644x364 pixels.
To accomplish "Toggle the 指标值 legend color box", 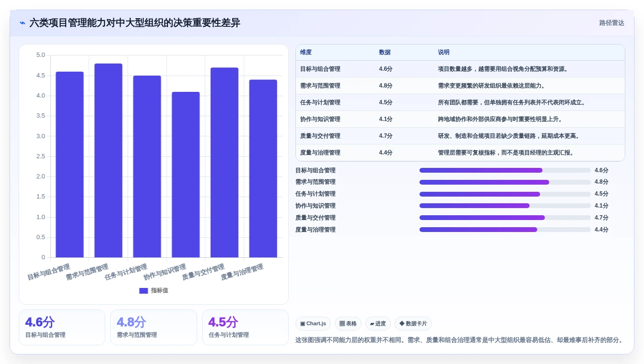I will click(144, 290).
